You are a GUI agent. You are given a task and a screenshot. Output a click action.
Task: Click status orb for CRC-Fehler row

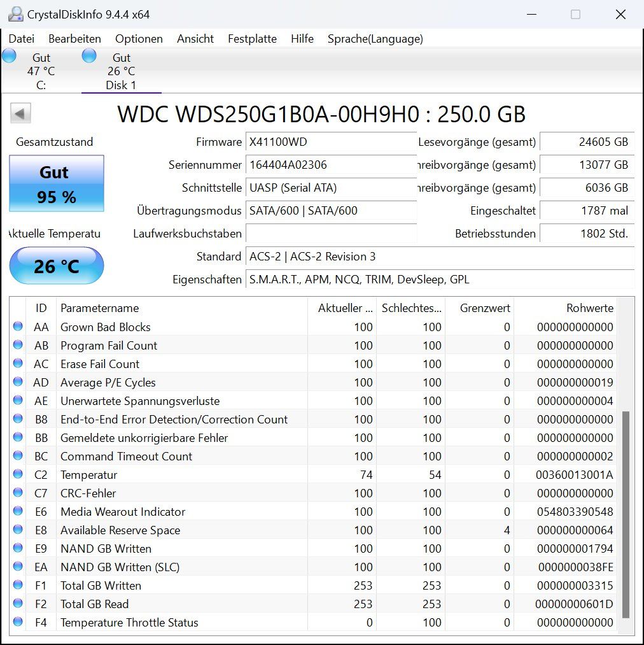point(18,492)
